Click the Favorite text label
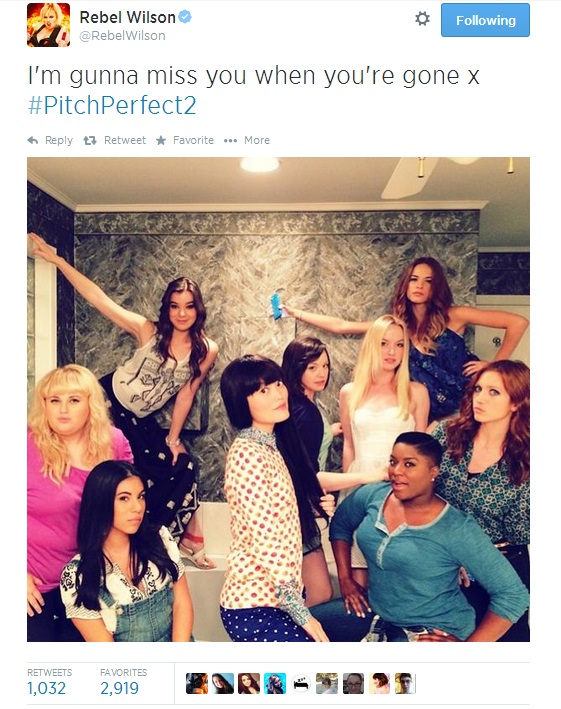The height and width of the screenshot is (709, 561). point(193,140)
